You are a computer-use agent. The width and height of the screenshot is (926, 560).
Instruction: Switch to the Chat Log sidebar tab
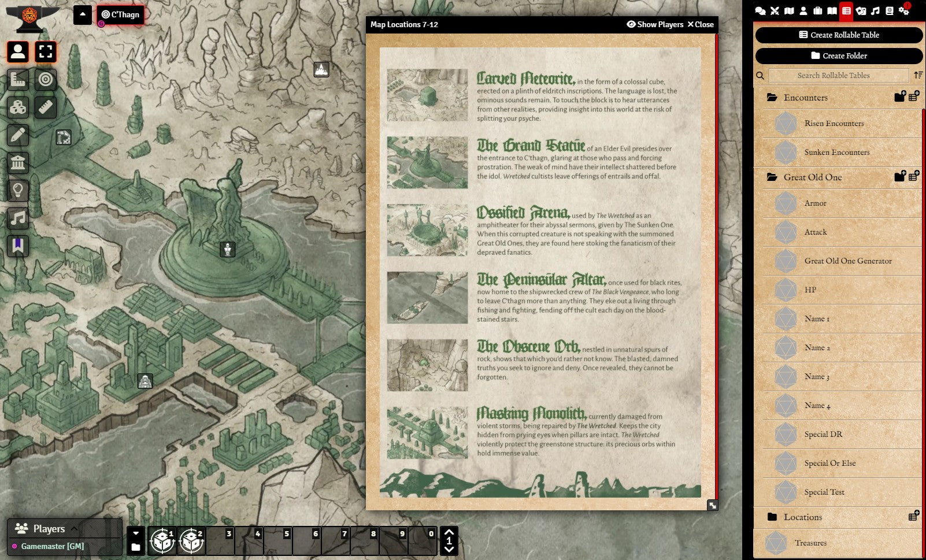pyautogui.click(x=760, y=11)
